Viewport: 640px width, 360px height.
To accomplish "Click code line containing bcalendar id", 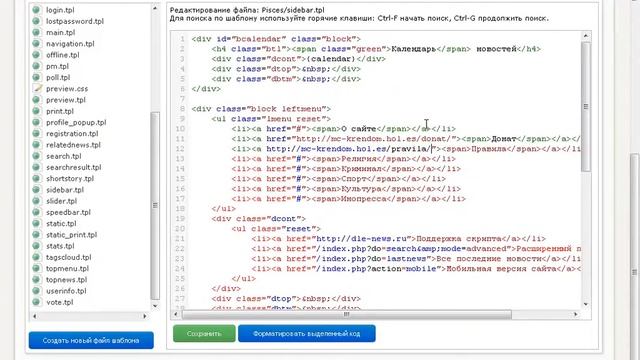I will (x=276, y=39).
